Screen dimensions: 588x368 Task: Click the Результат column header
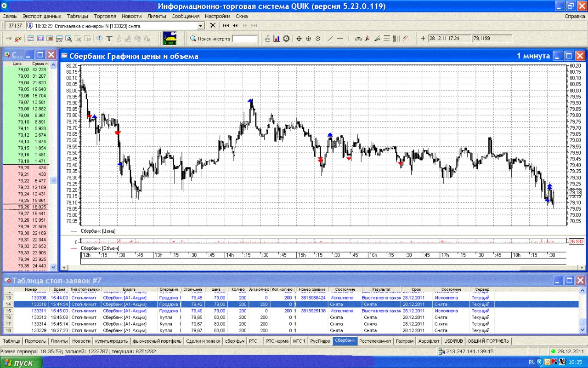pyautogui.click(x=382, y=289)
